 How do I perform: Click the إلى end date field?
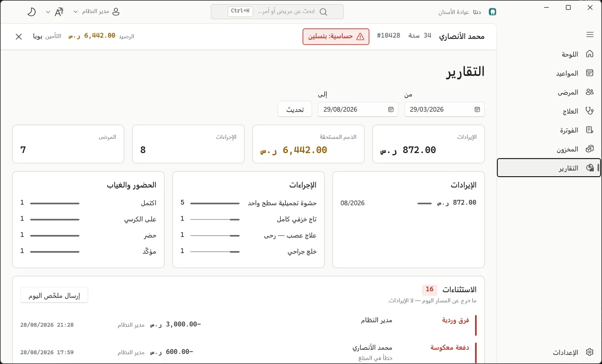358,110
